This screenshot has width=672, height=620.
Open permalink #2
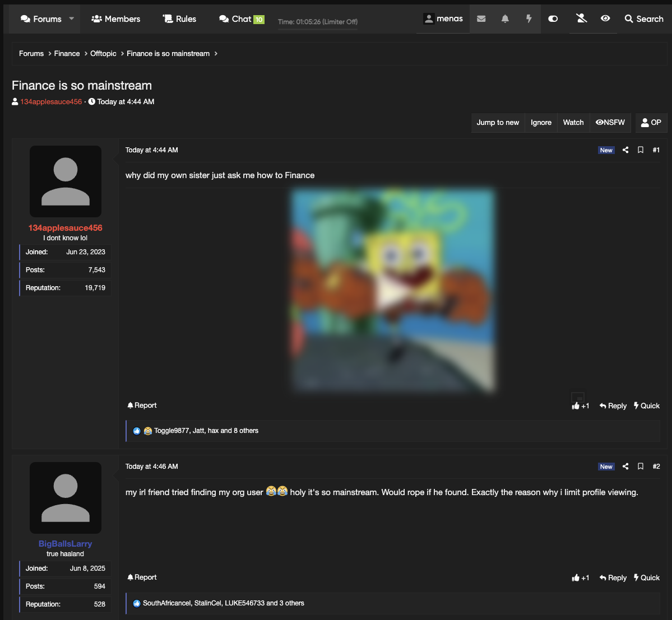coord(656,467)
